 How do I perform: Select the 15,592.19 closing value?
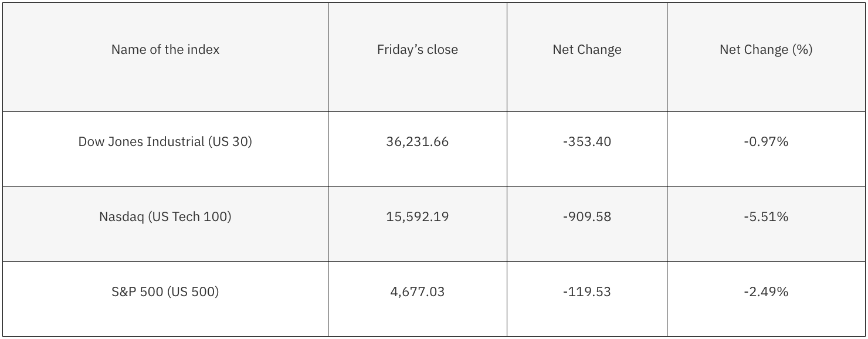pyautogui.click(x=417, y=217)
